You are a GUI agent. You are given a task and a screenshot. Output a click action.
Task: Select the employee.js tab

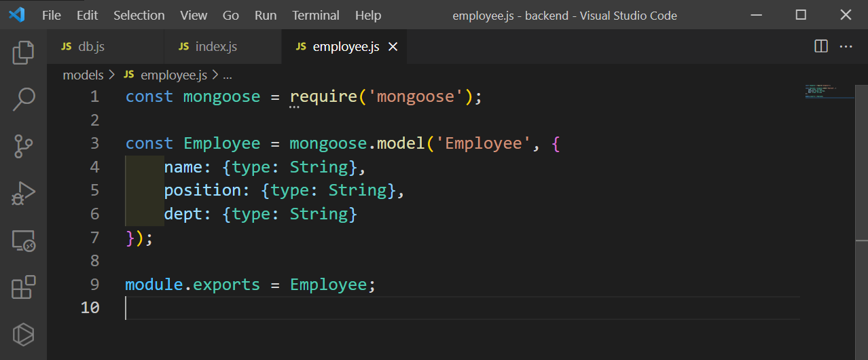(344, 47)
